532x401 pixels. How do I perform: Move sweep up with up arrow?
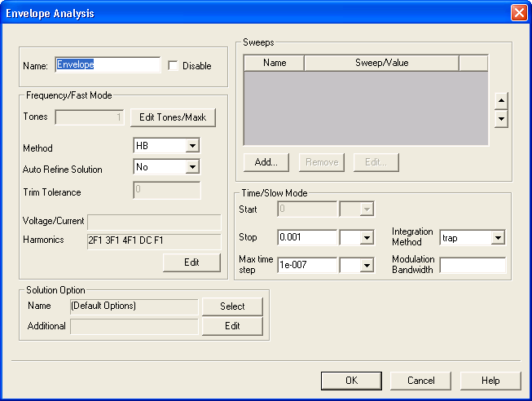501,101
